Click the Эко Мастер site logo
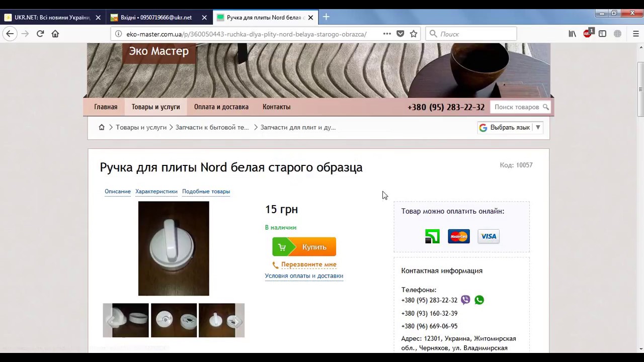The image size is (644, 362). tap(158, 51)
